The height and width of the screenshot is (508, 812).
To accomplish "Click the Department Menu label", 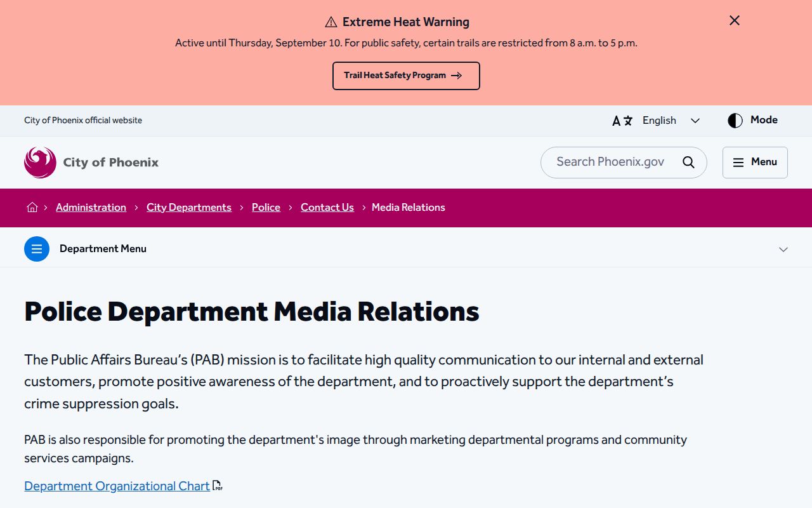I will click(103, 249).
